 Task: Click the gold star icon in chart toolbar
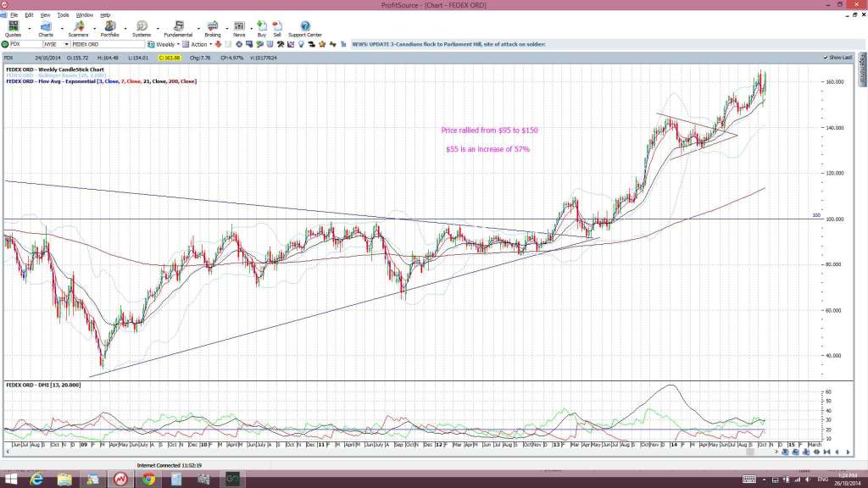(x=322, y=44)
